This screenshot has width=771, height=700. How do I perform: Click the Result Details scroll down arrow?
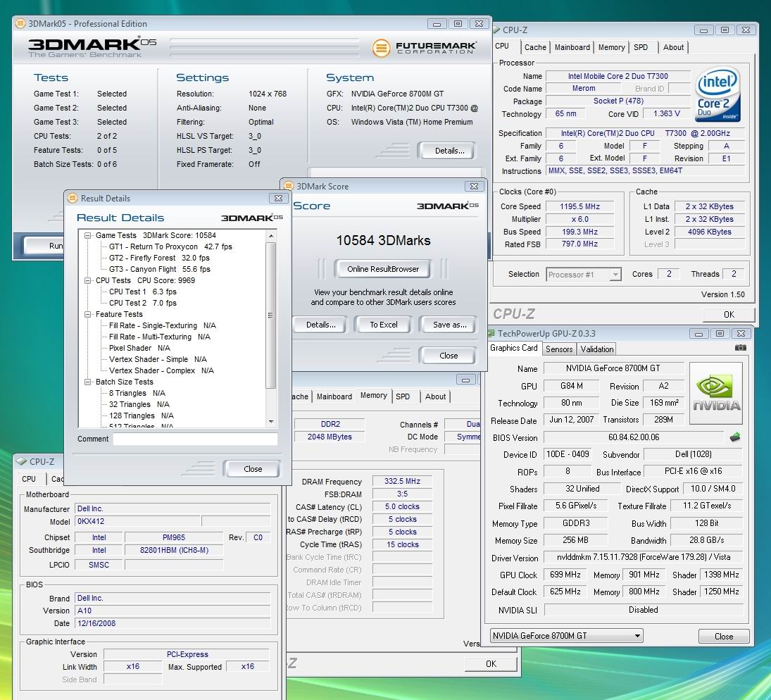point(271,422)
